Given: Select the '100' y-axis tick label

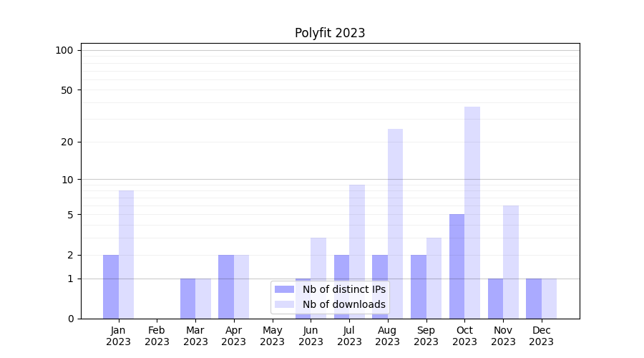Looking at the screenshot, I should pos(64,50).
